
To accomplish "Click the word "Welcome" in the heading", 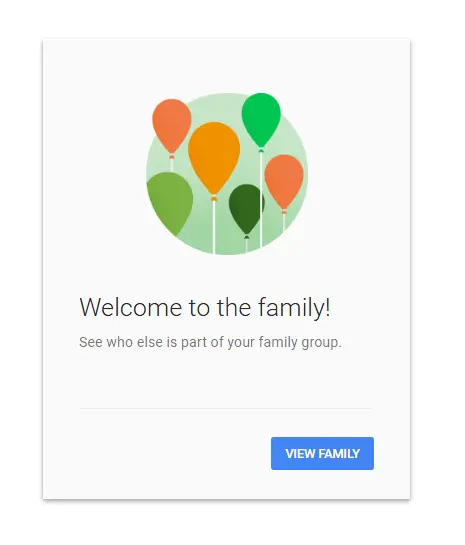I will [x=131, y=307].
